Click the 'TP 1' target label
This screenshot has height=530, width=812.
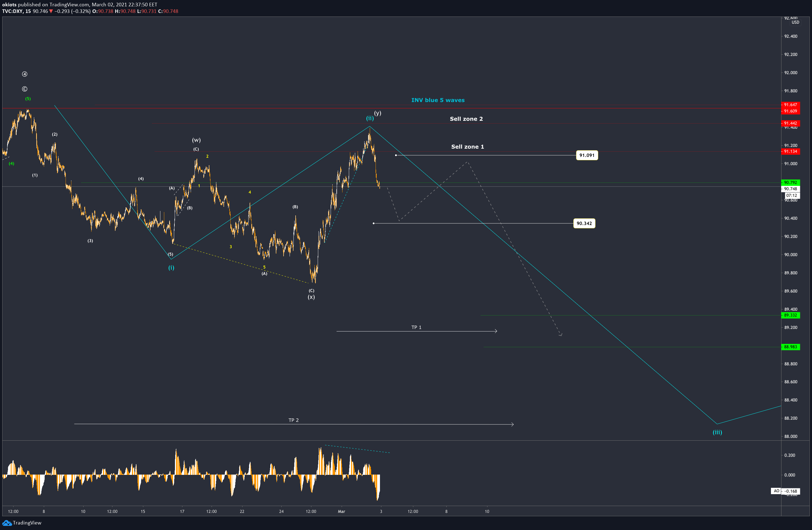[416, 327]
